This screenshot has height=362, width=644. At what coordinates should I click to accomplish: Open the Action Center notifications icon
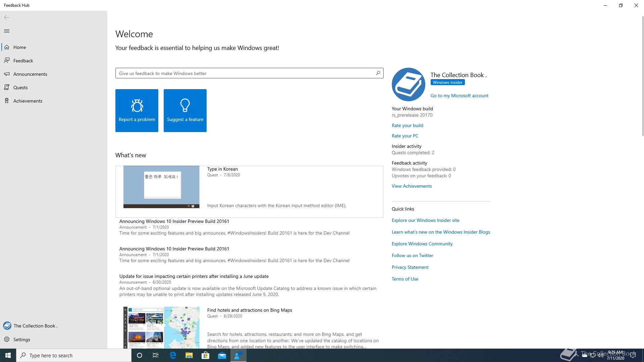pyautogui.click(x=633, y=355)
